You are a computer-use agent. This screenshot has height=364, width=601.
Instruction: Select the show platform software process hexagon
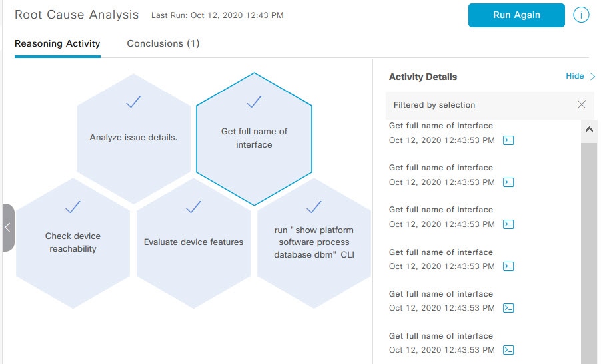click(x=313, y=242)
